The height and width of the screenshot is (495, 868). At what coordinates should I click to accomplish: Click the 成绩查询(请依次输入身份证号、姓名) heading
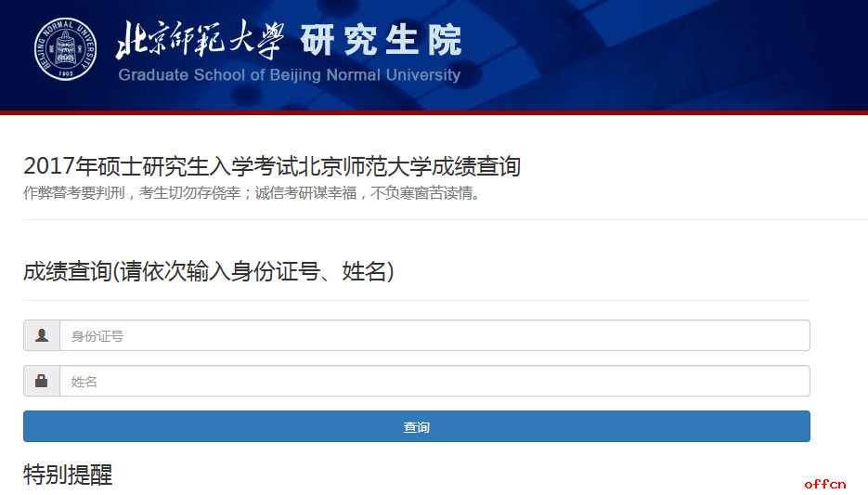pyautogui.click(x=209, y=271)
